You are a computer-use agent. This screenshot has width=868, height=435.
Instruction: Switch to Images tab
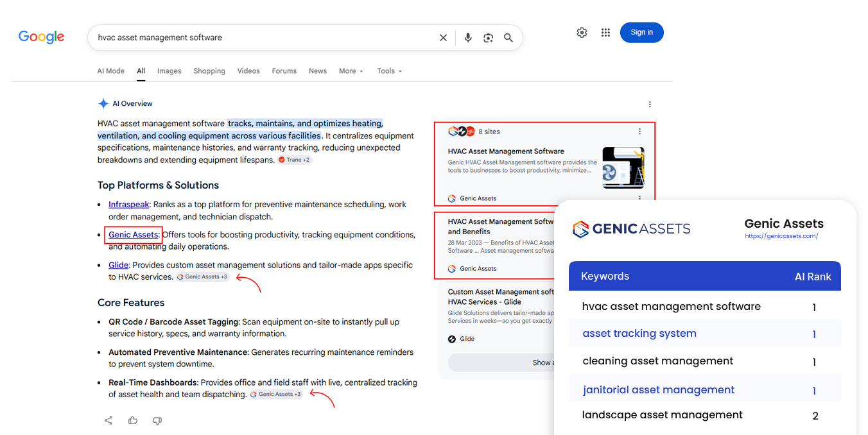(169, 71)
